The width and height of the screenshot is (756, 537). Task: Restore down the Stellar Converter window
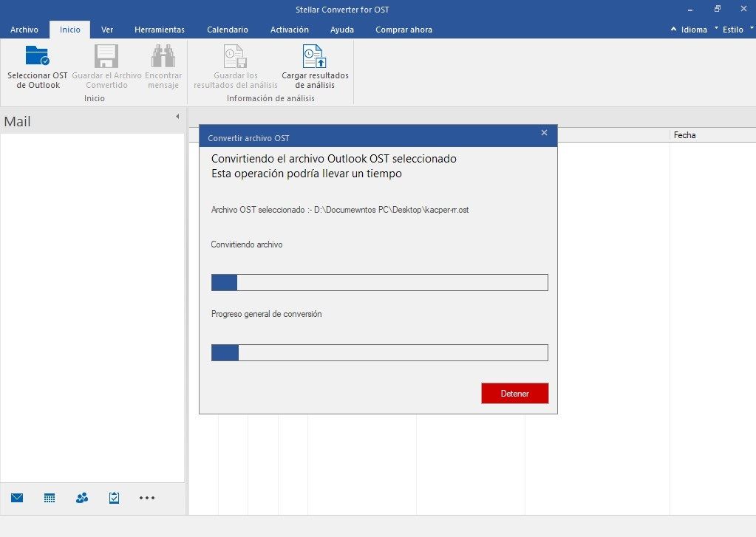coord(718,9)
